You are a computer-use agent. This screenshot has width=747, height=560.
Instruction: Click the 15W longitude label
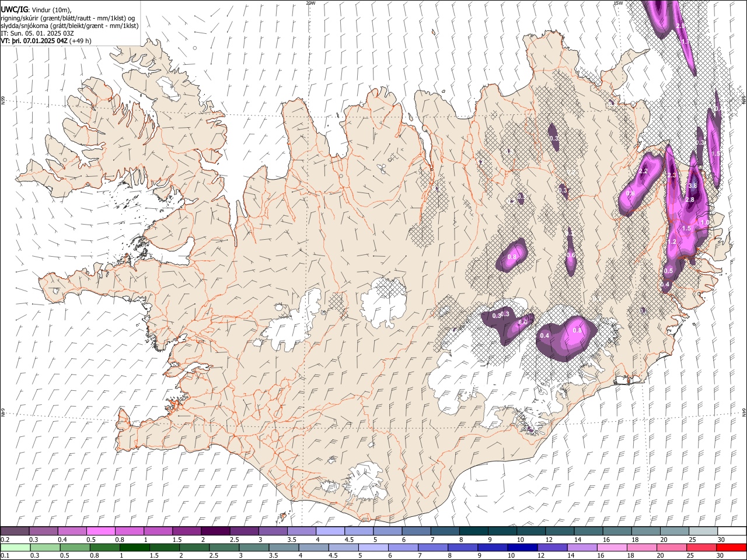(618, 3)
